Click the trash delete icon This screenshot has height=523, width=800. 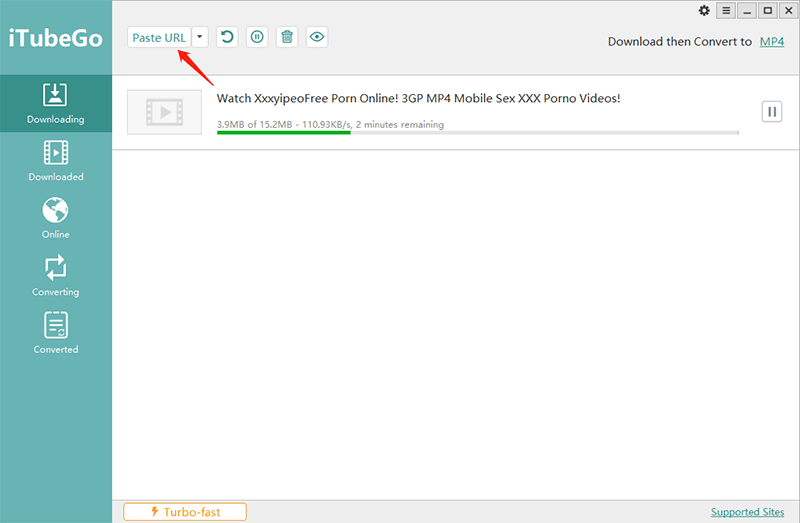point(287,37)
